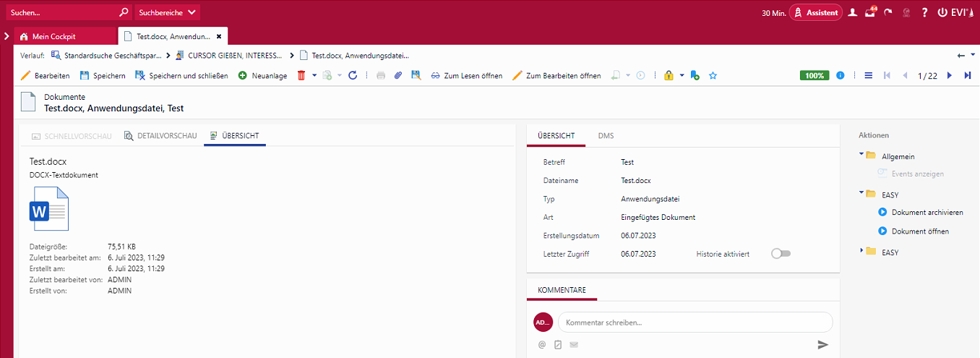Click the red trash delete icon

click(301, 75)
